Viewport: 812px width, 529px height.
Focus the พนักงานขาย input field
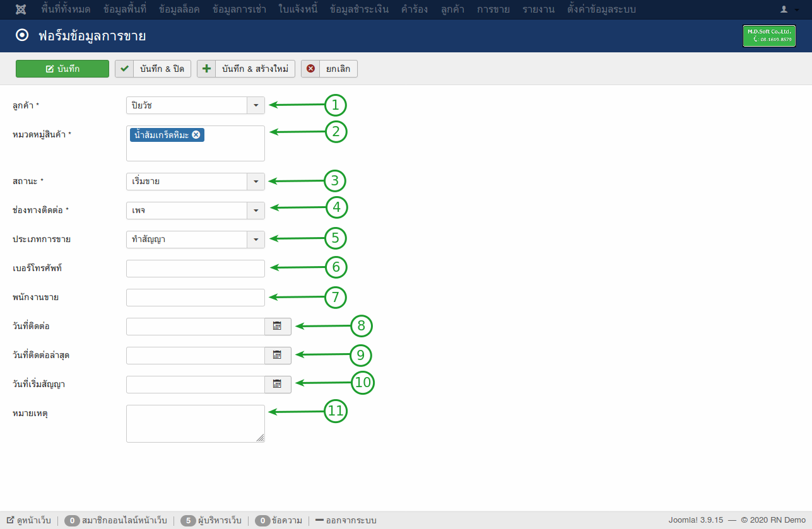pyautogui.click(x=196, y=298)
